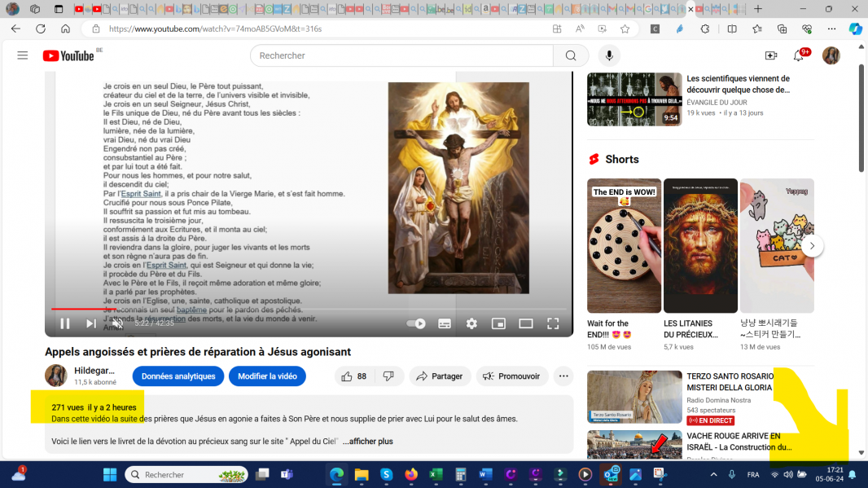Open the FRA language switcher
The height and width of the screenshot is (488, 868).
click(x=753, y=475)
